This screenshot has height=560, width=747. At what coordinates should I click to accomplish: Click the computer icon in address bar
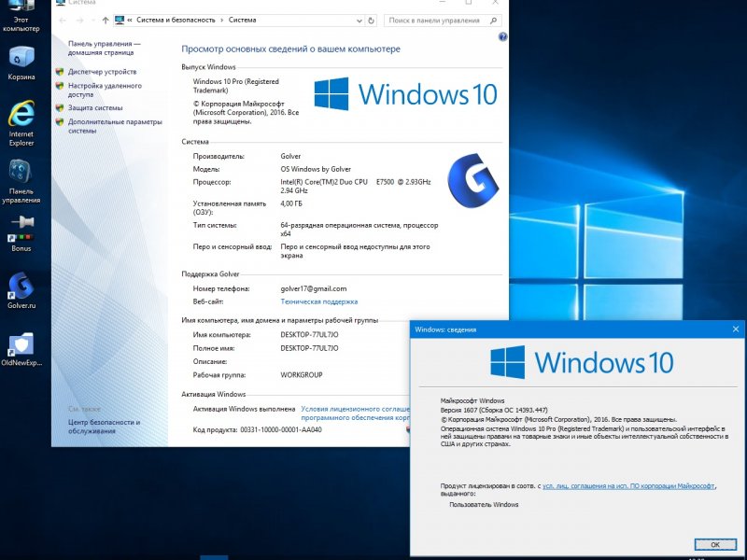(x=120, y=20)
